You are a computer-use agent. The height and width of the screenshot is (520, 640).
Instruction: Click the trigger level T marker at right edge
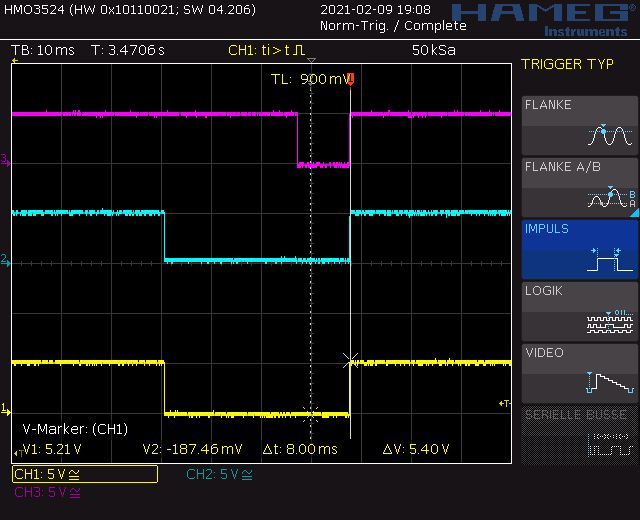[x=505, y=403]
